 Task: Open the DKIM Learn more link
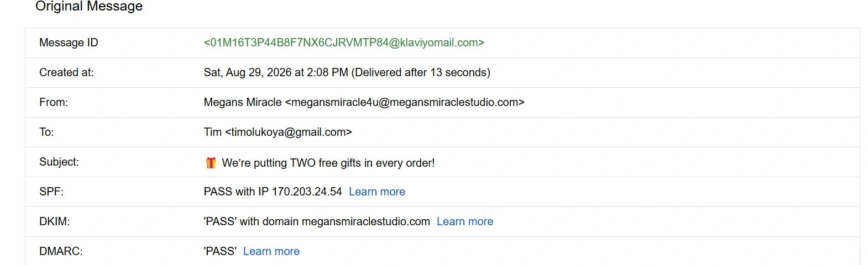tap(465, 221)
